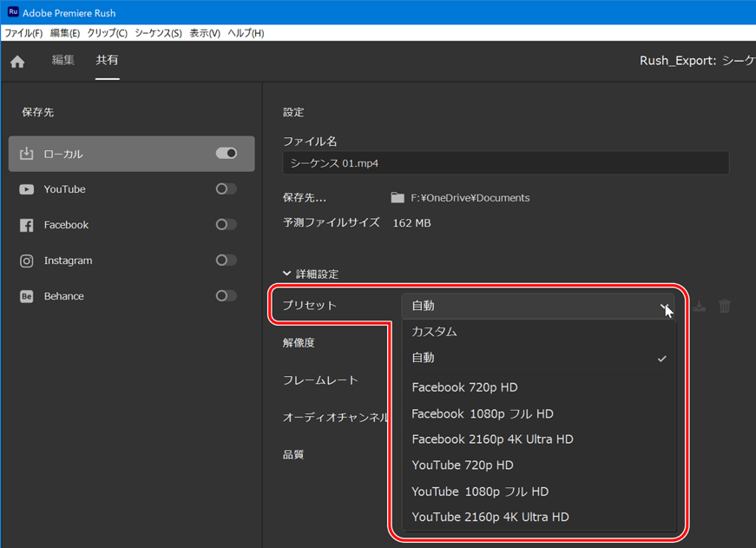
Task: Choose YouTube 2160p 4K Ultra HD preset
Action: point(538,517)
